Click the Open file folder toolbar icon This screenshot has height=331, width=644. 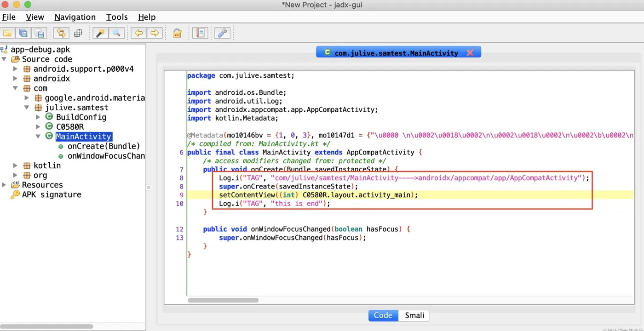tap(7, 33)
